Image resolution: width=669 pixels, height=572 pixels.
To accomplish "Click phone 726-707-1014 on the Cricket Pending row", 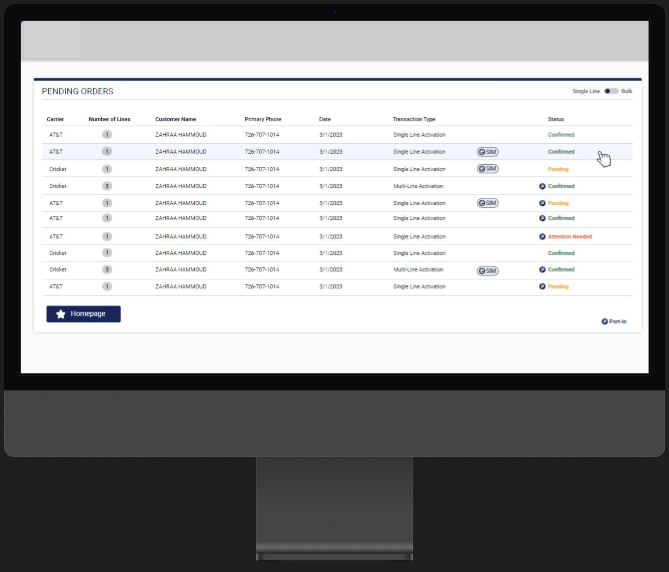I will click(x=262, y=169).
